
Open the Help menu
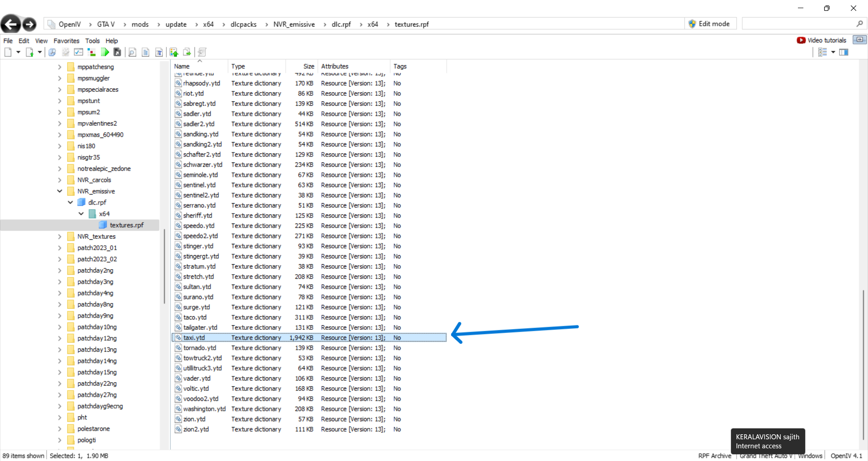click(x=112, y=41)
